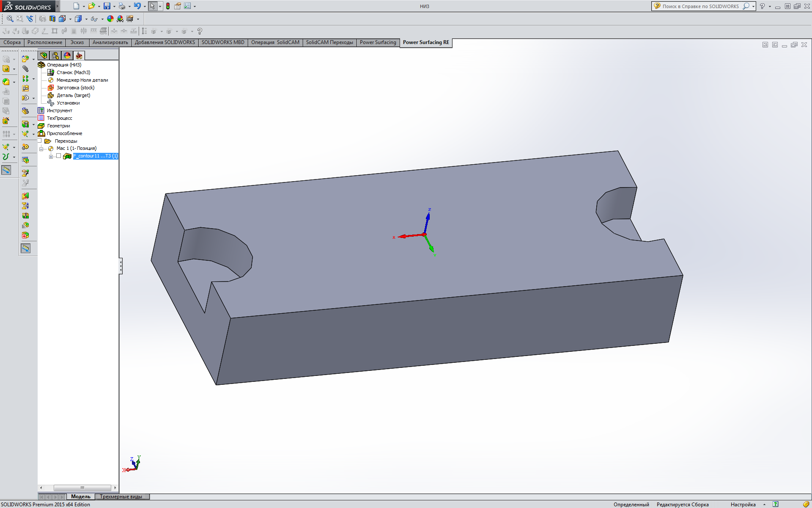Click the DisplayManager color sphere tab
This screenshot has width=812, height=508.
[67, 55]
